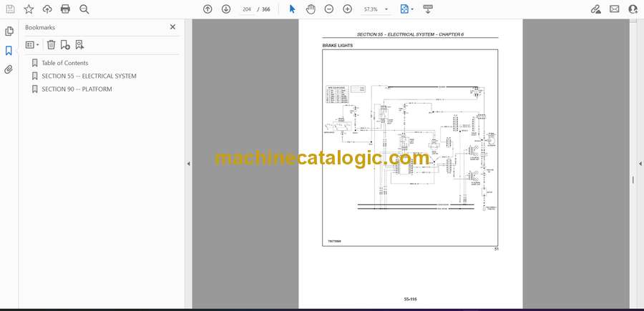Send the file by email

[x=615, y=9]
